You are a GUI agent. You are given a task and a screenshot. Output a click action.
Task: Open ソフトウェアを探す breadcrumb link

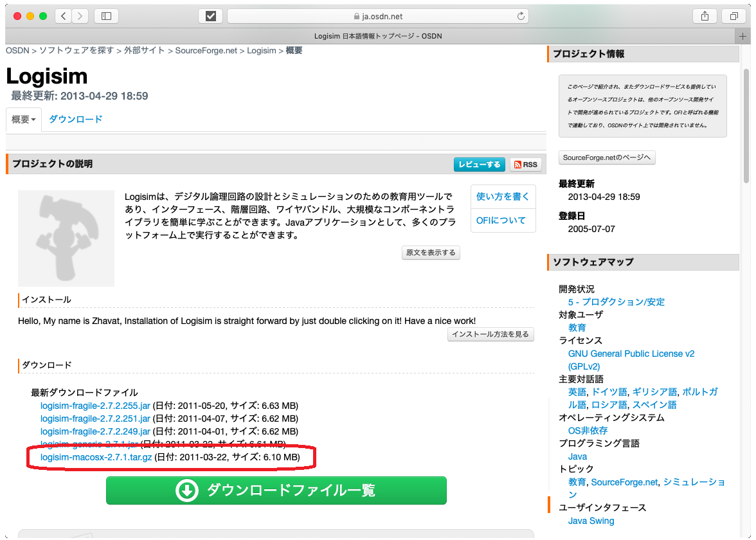(76, 51)
